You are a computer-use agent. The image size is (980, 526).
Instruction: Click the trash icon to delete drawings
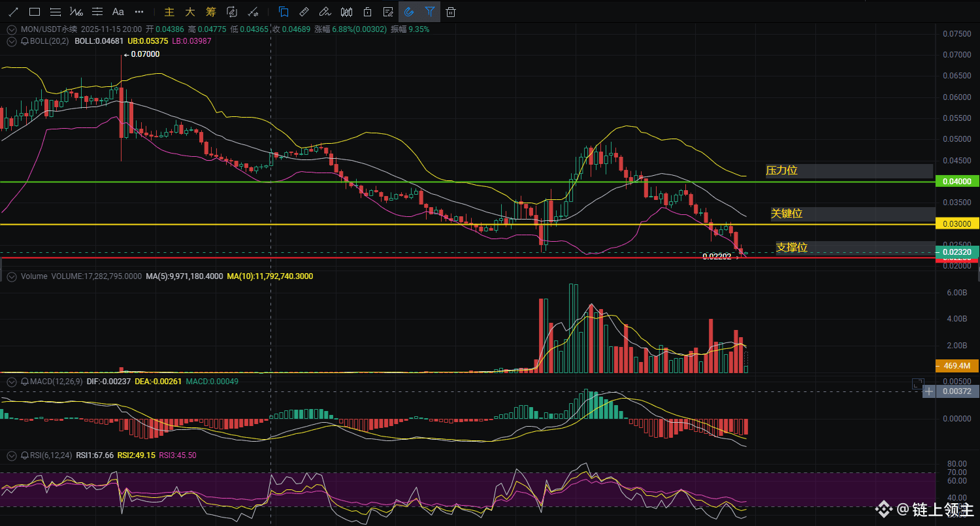[x=451, y=12]
